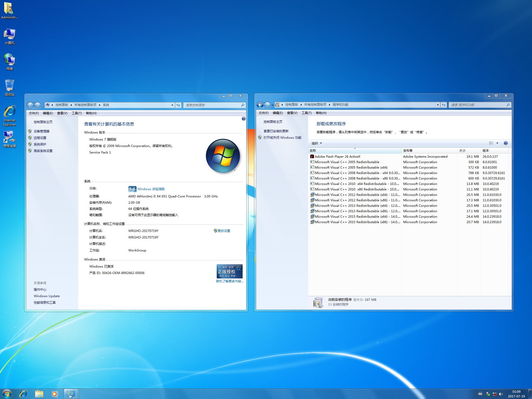
Task: Open the Windows 体验指数 link
Action: 151,189
